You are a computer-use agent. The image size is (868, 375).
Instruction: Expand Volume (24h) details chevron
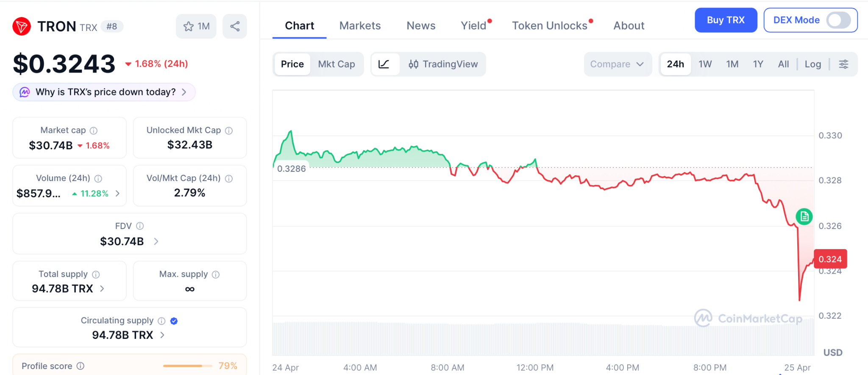(117, 193)
